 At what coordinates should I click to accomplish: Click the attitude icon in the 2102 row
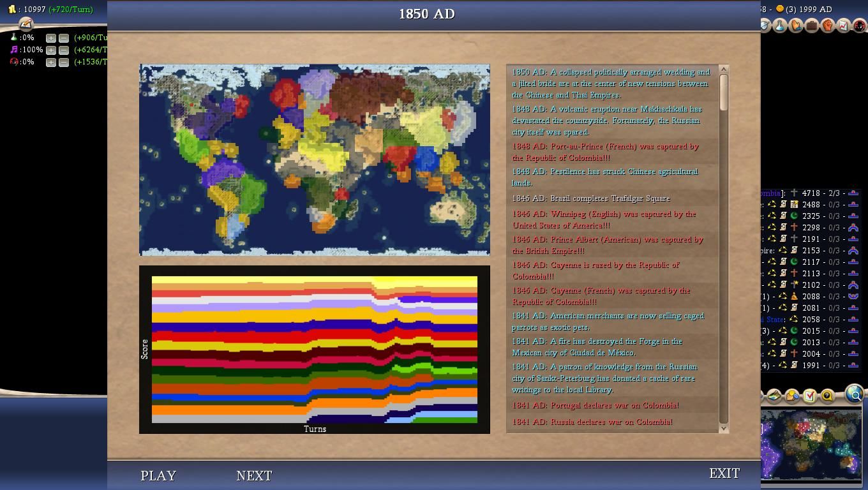click(853, 285)
